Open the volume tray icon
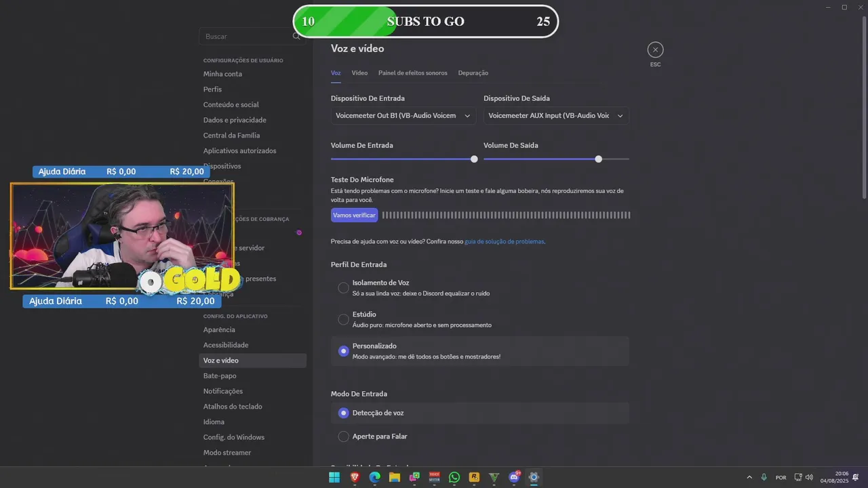Screen dimensions: 868x488 [x=809, y=477]
